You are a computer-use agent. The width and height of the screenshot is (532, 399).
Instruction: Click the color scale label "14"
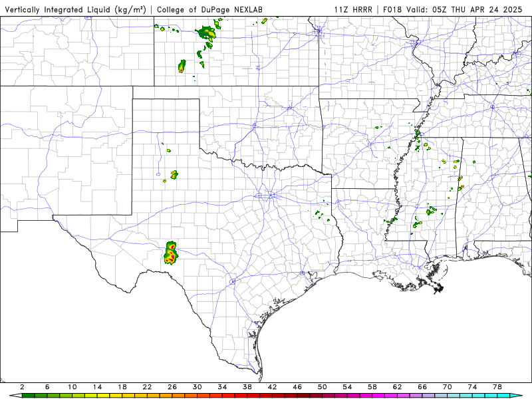97,387
